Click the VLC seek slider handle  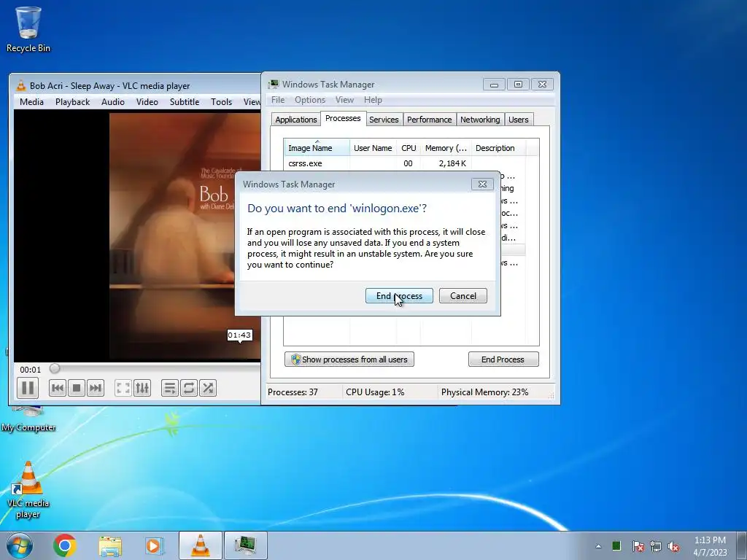[55, 368]
